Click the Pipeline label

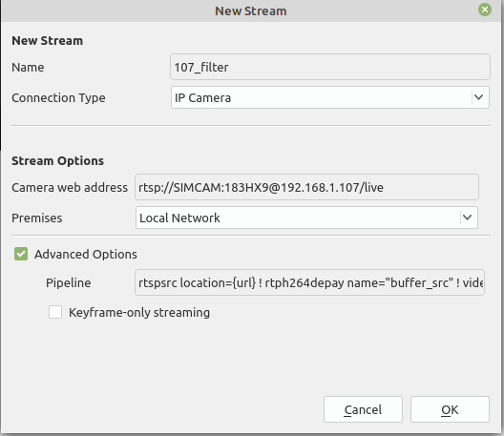[68, 282]
